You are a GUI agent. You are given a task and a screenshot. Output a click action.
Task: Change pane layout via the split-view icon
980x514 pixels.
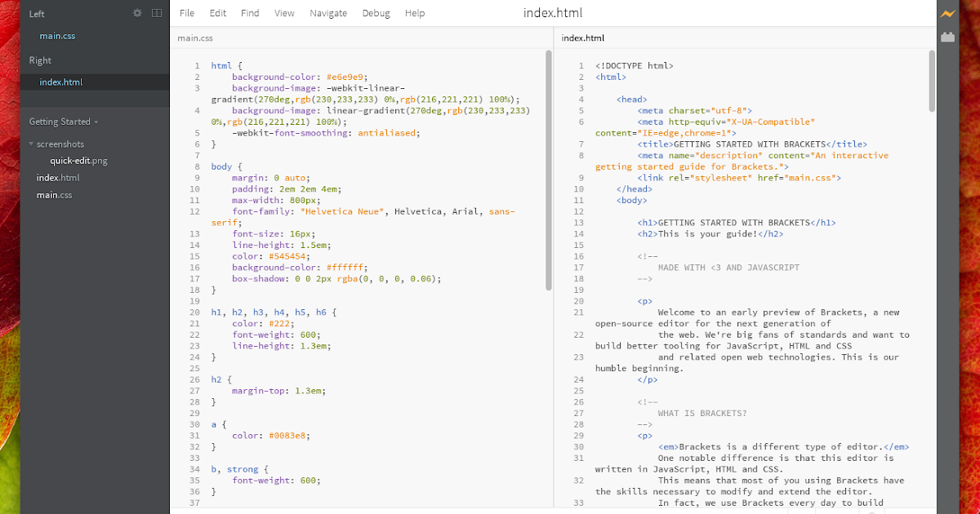[x=156, y=12]
